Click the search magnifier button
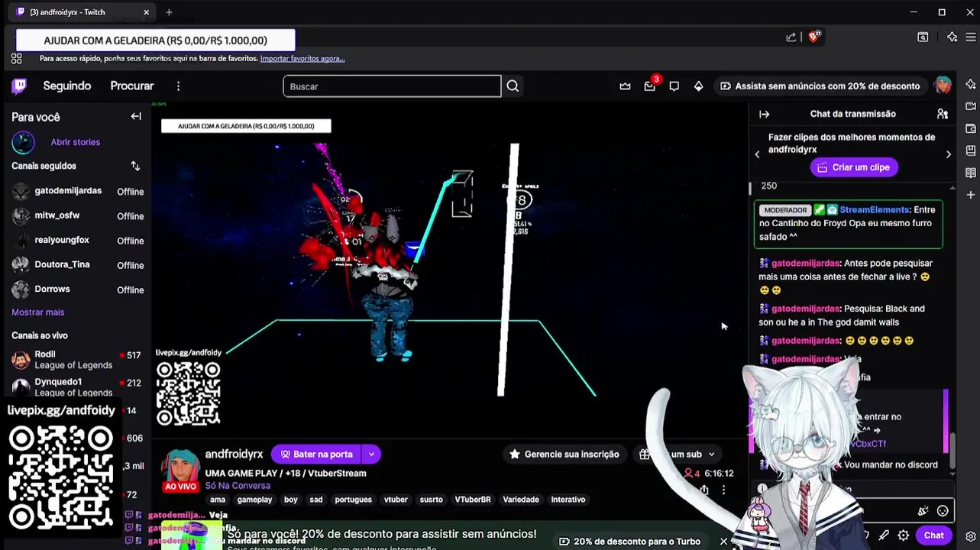The image size is (980, 550). (x=513, y=86)
